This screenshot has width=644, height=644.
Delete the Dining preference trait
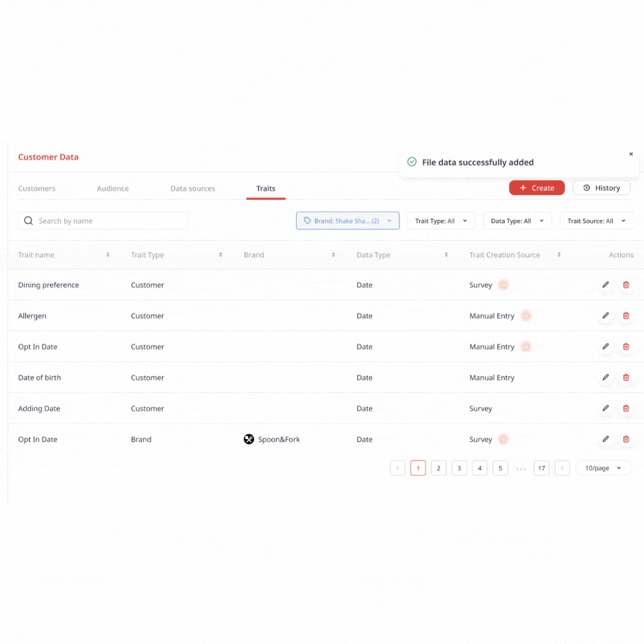pyautogui.click(x=626, y=285)
